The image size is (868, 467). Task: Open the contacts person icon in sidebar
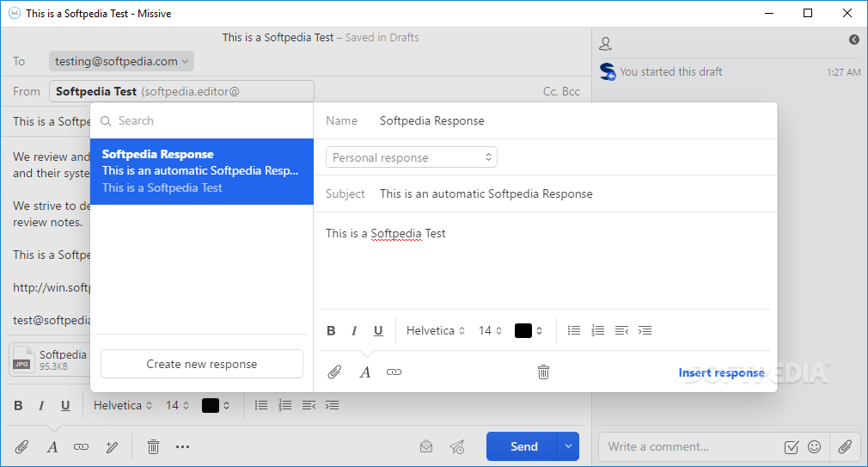(x=606, y=43)
